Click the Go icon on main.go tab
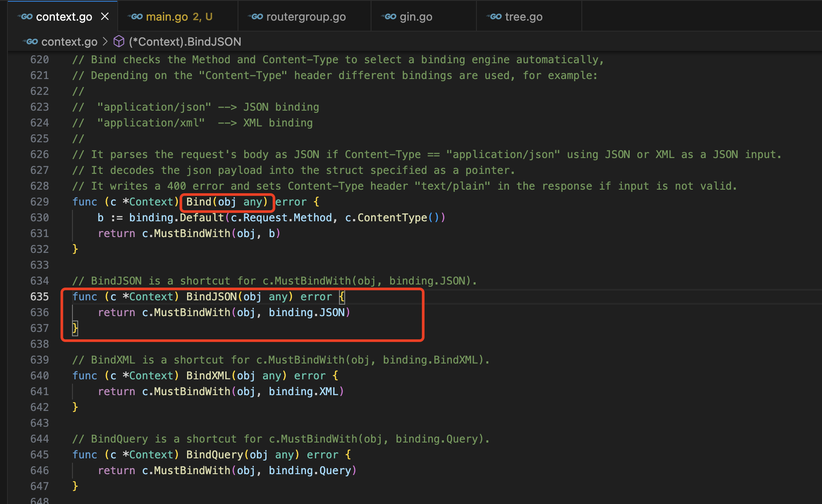 pos(135,17)
